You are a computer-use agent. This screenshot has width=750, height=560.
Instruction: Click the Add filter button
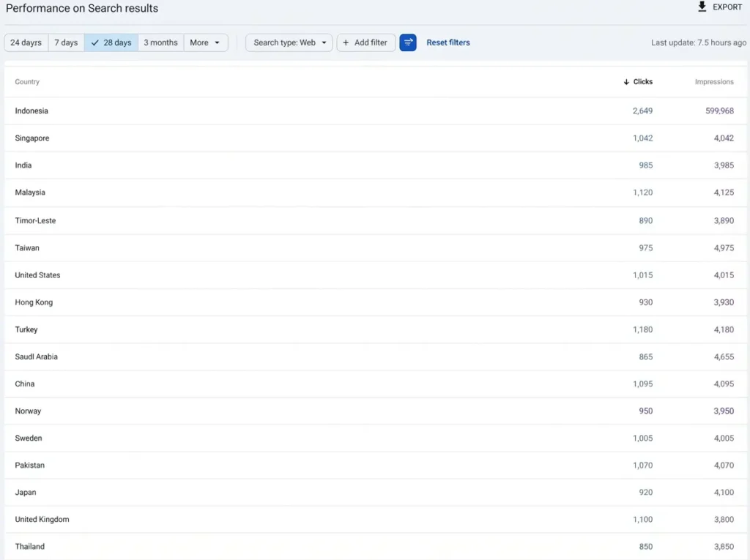[366, 42]
